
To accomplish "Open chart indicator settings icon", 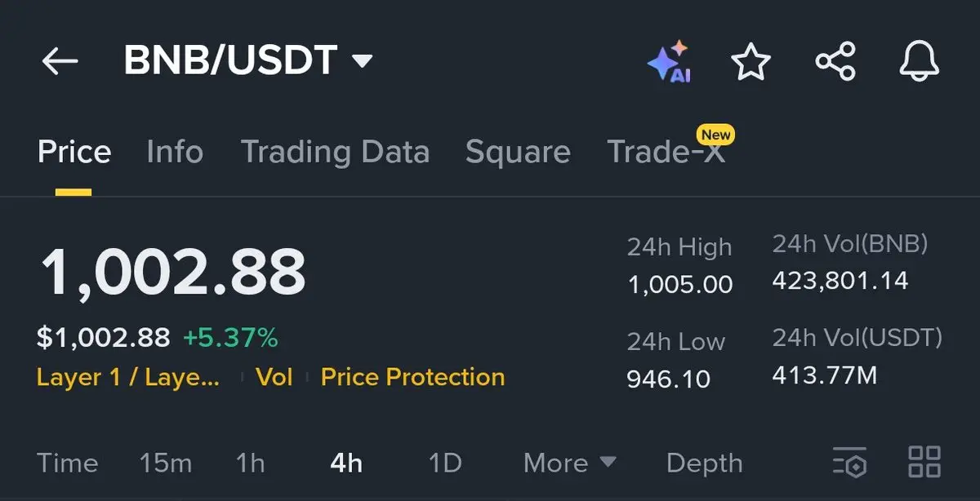I will click(x=850, y=463).
